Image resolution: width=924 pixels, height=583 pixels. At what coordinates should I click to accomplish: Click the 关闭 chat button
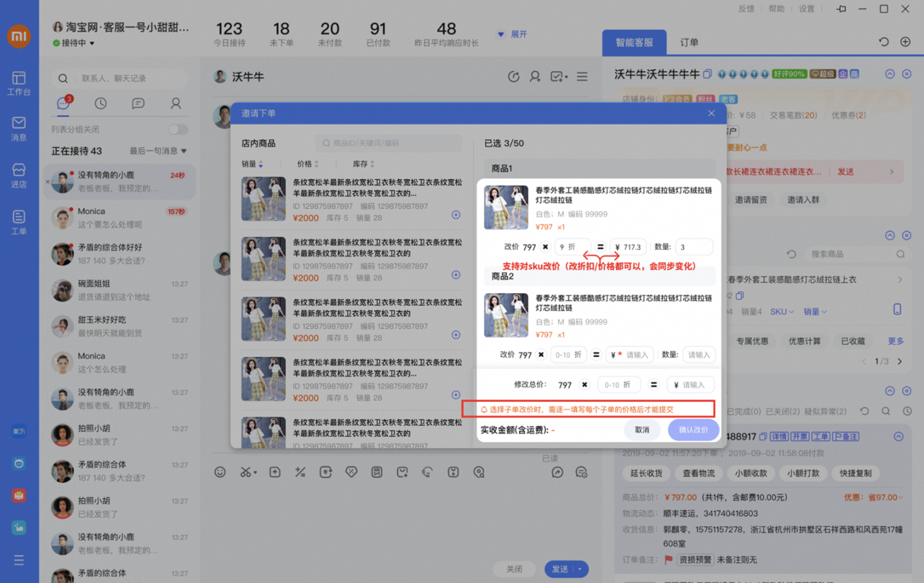tap(515, 569)
